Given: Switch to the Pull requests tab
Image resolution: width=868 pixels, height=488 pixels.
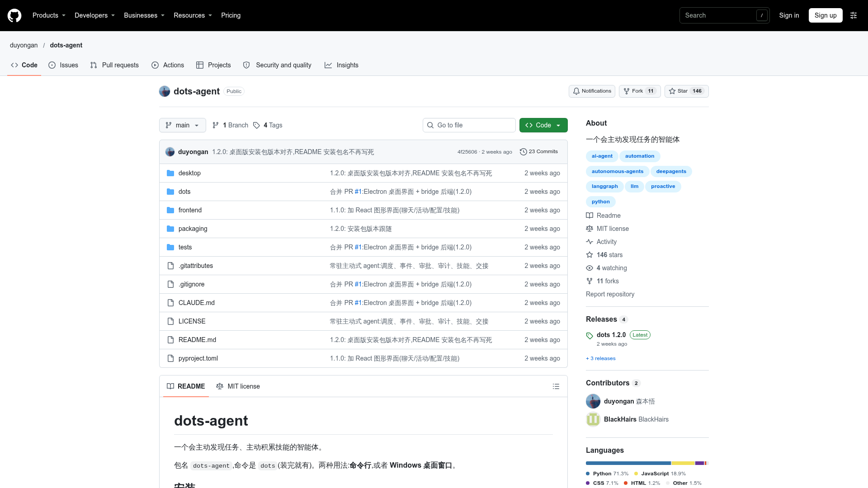Looking at the screenshot, I should coord(114,65).
